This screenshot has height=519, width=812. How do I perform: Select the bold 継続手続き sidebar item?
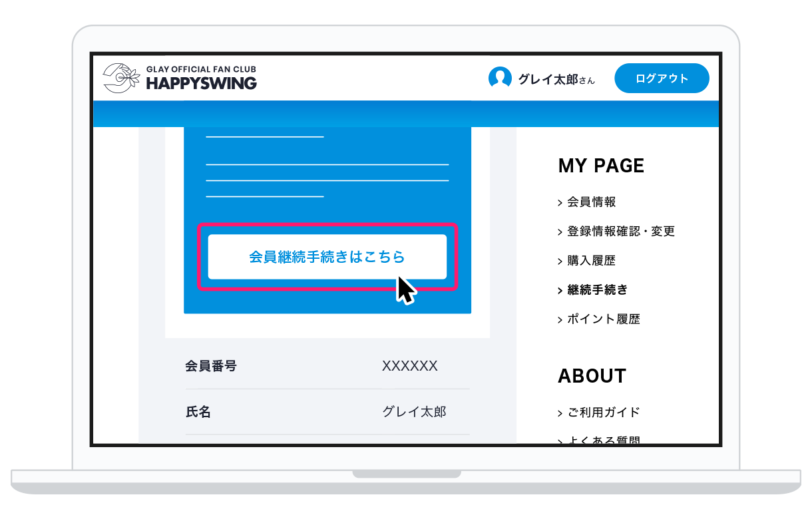click(x=597, y=290)
